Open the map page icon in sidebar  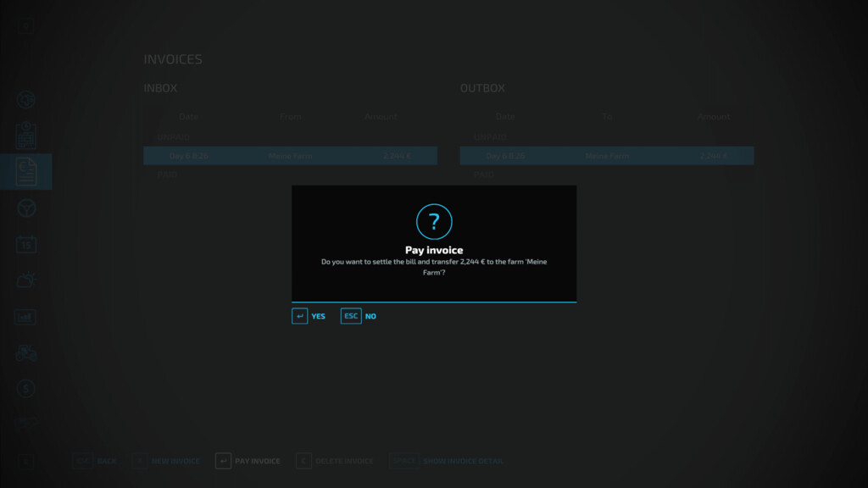[26, 100]
